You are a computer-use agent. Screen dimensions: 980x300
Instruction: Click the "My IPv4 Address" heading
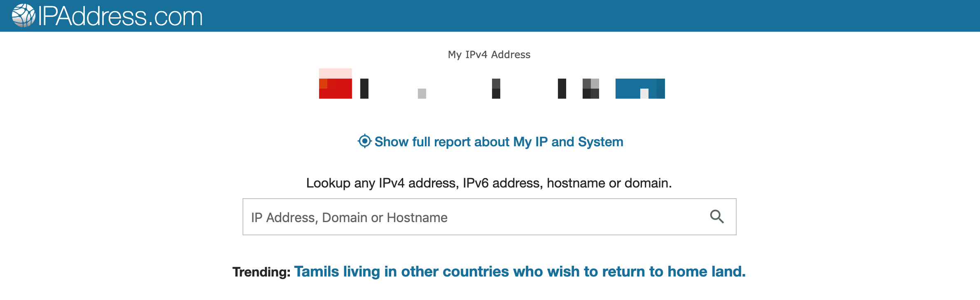click(x=489, y=54)
